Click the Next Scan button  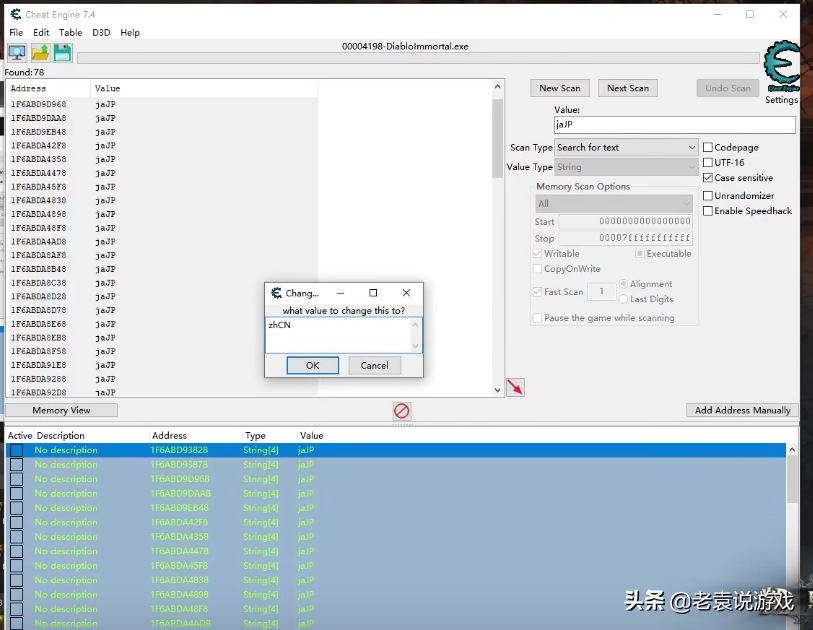tap(627, 88)
